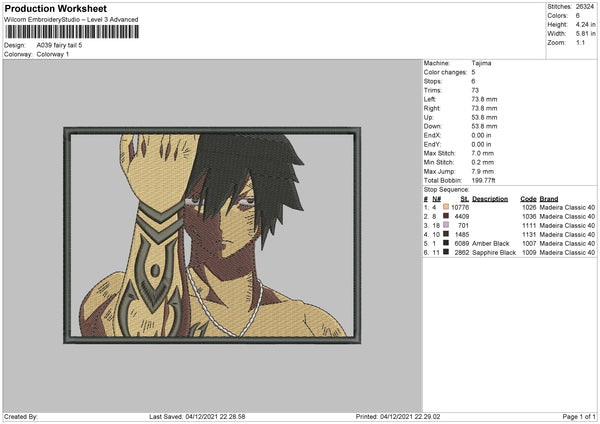Click the 'Colorway 1' value

click(53, 54)
